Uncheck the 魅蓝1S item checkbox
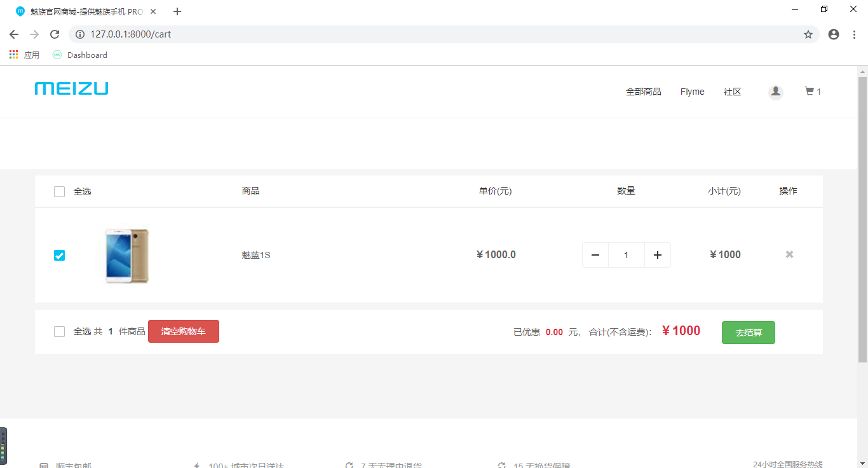The height and width of the screenshot is (468, 868). [60, 255]
